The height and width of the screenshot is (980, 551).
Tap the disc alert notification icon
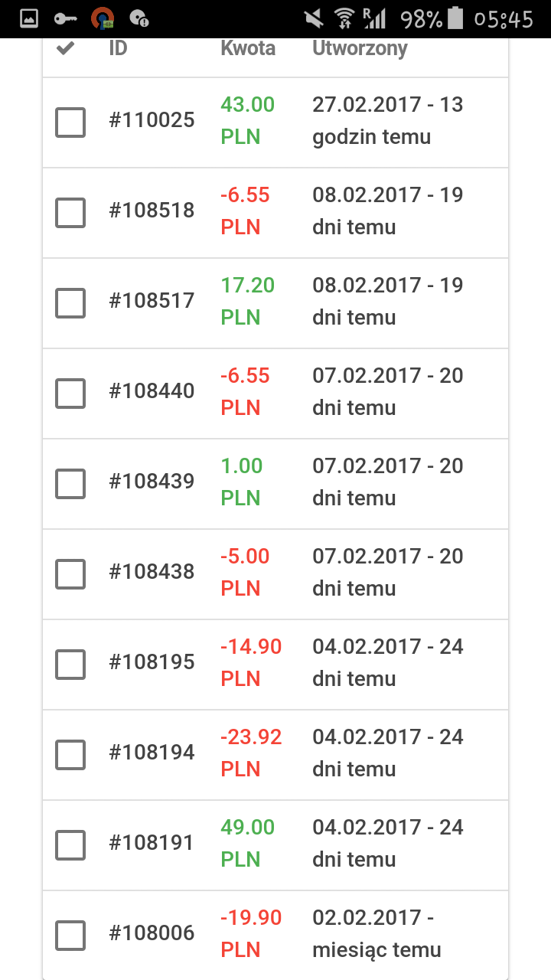pyautogui.click(x=139, y=18)
